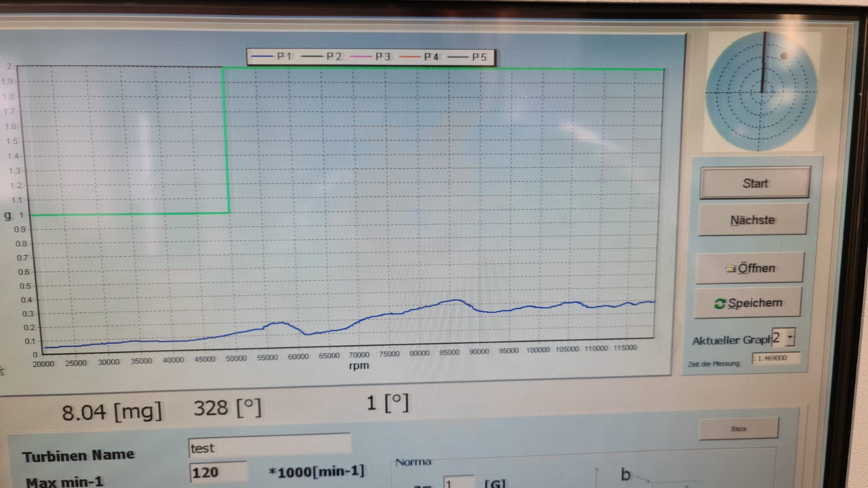Image resolution: width=868 pixels, height=488 pixels.
Task: Select the P5 series in the legend
Action: tap(468, 56)
